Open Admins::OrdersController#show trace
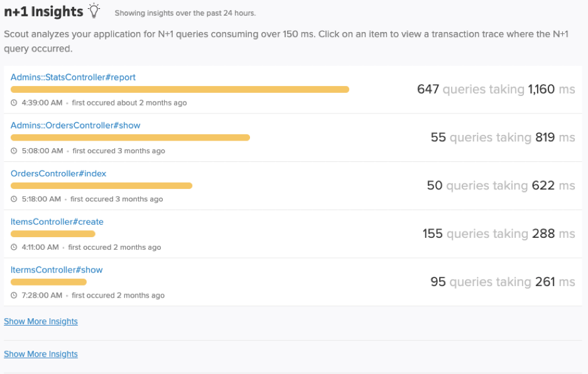 coord(75,125)
